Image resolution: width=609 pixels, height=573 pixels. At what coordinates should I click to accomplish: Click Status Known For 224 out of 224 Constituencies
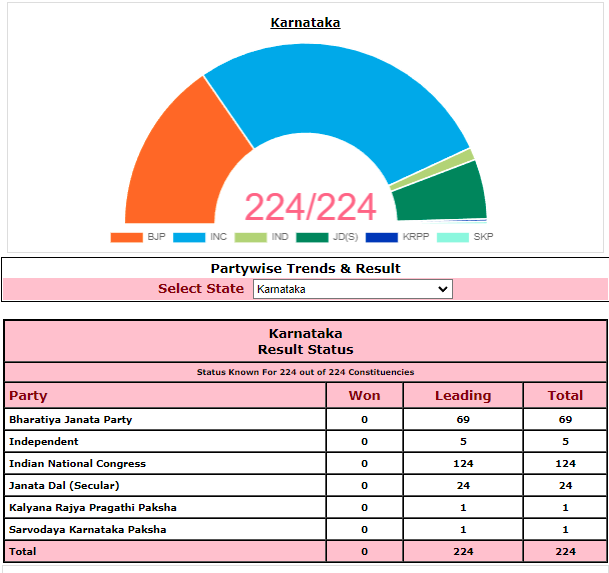[x=305, y=372]
